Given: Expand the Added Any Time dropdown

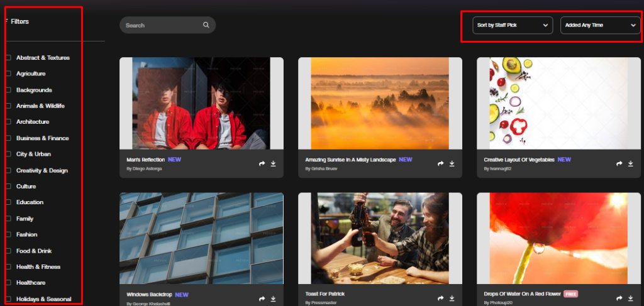Looking at the screenshot, I should pyautogui.click(x=601, y=25).
